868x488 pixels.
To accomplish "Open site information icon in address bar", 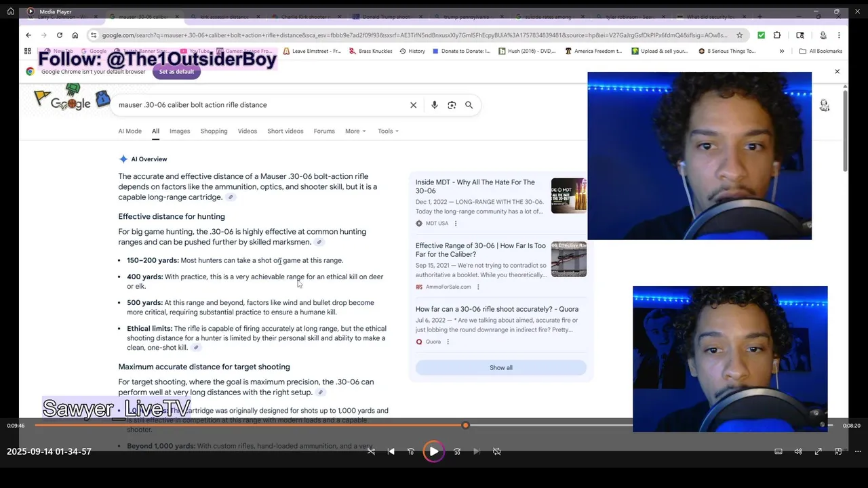I will pos(94,35).
